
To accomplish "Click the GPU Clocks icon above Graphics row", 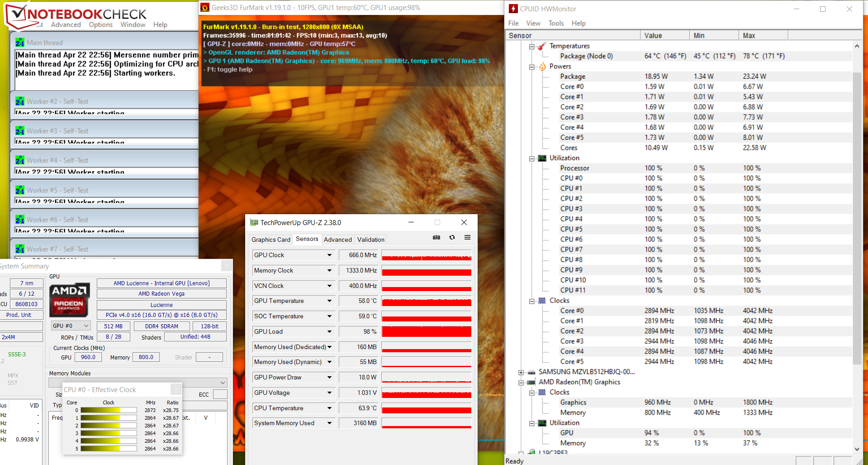I will pyautogui.click(x=542, y=393).
